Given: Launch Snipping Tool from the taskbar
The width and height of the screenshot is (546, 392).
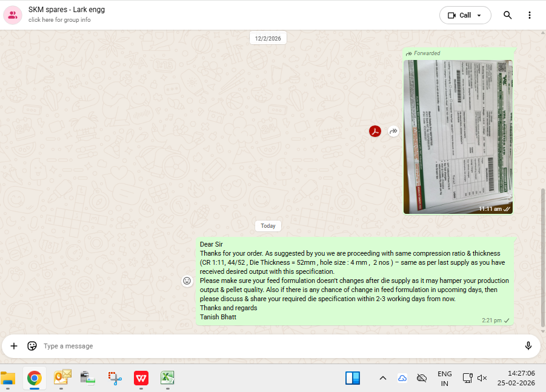Looking at the screenshot, I should [x=115, y=378].
